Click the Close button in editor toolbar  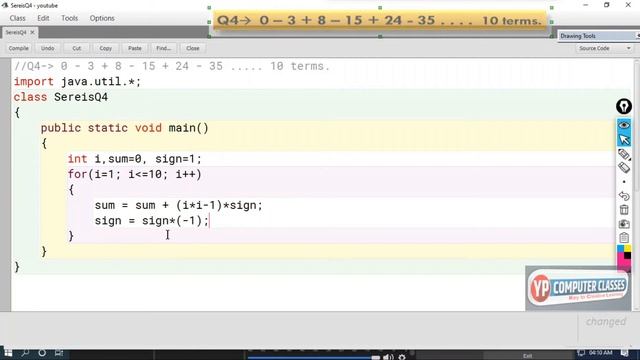[193, 48]
